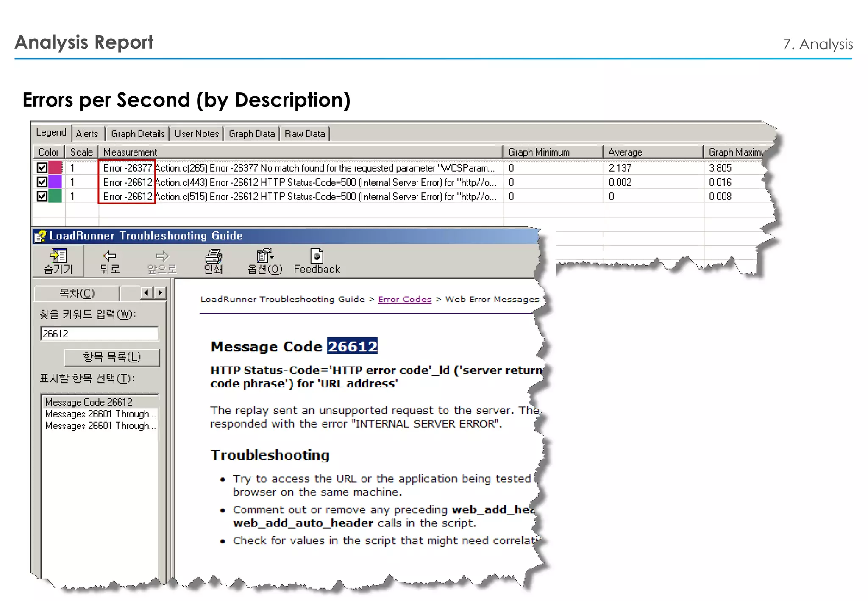Select the 목차(C) contents tab
Image resolution: width=868 pixels, height=601 pixels.
[x=77, y=293]
